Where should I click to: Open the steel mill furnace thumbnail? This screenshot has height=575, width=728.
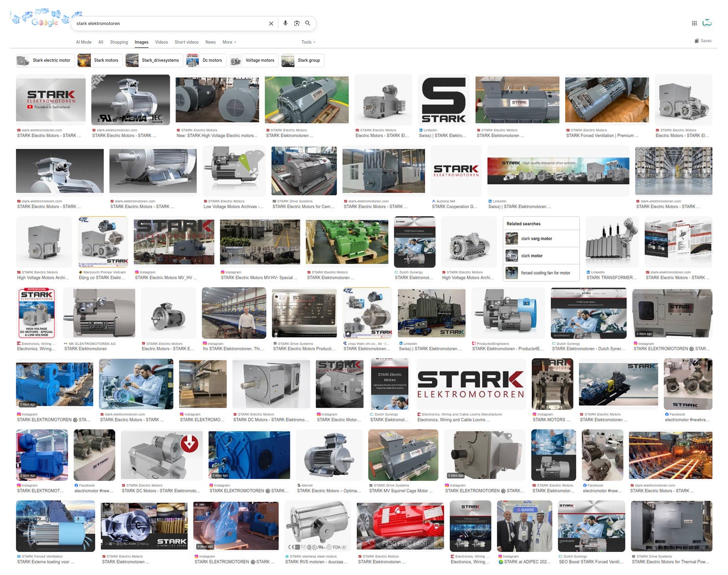(670, 455)
